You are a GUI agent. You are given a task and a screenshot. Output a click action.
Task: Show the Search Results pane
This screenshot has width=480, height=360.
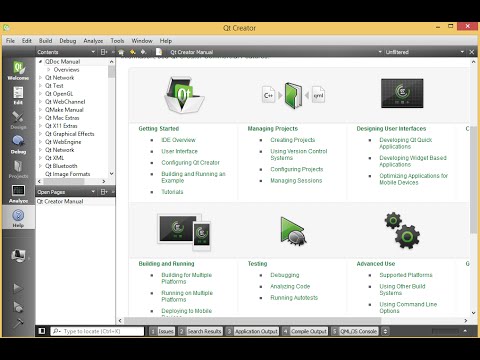coord(200,331)
